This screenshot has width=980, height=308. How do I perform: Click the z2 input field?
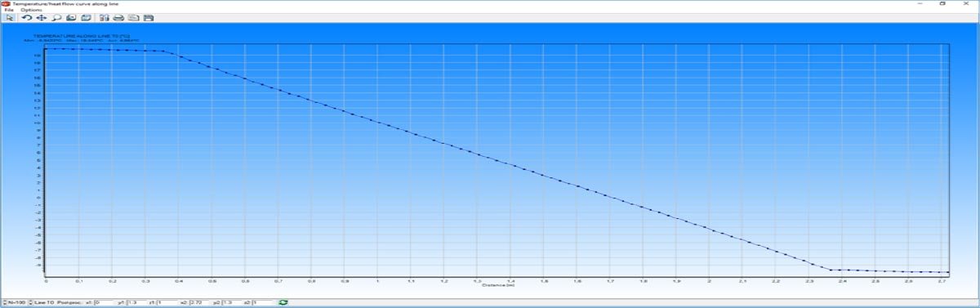coord(263,302)
